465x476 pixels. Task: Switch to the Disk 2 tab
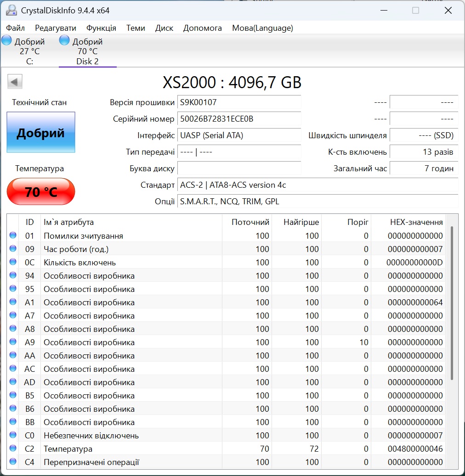87,51
